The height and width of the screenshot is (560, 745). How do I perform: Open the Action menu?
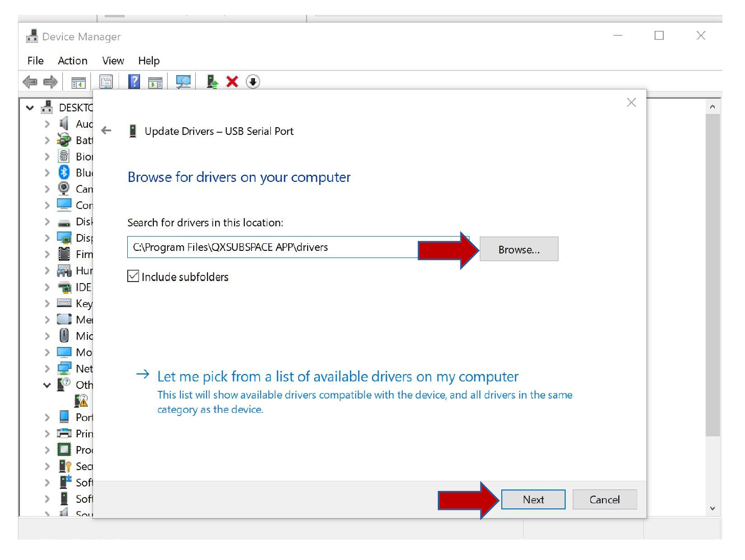point(72,60)
